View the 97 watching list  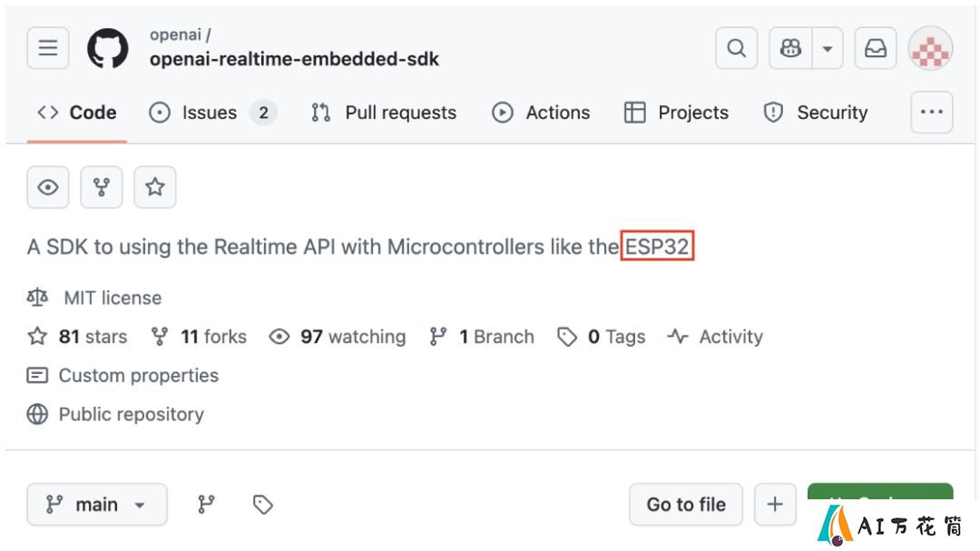point(353,337)
